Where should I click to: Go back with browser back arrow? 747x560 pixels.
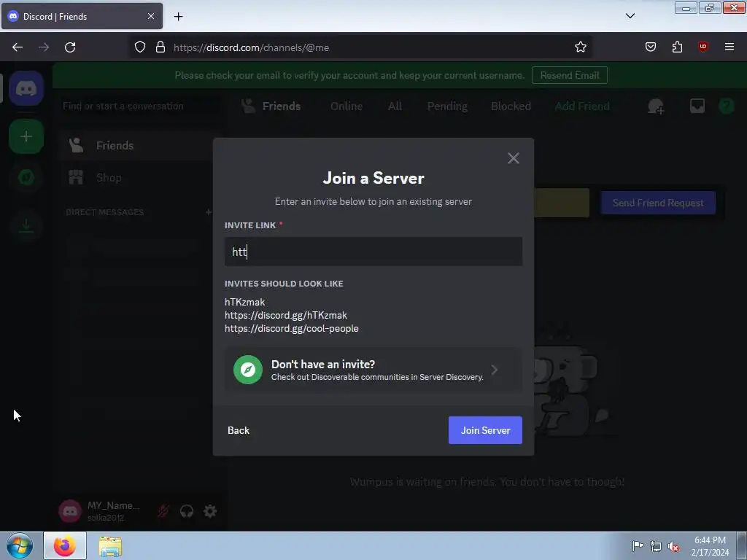pyautogui.click(x=18, y=47)
